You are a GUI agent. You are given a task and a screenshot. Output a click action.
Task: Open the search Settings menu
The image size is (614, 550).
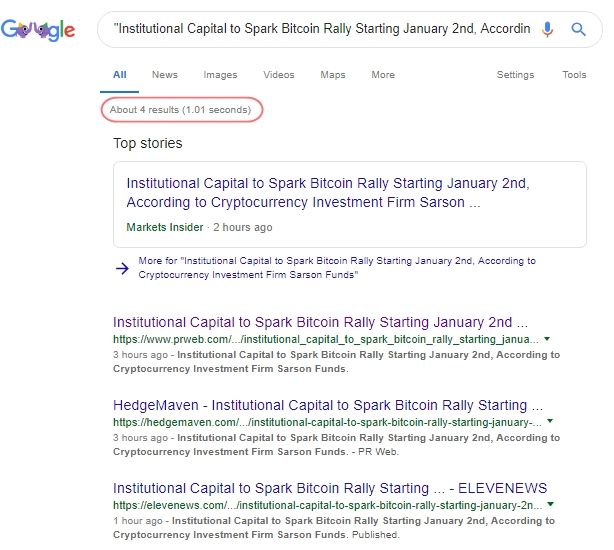tap(515, 75)
